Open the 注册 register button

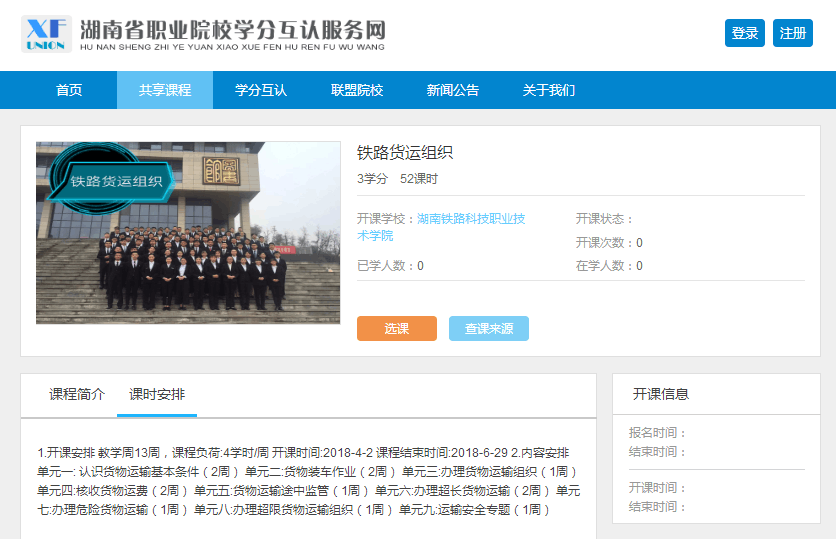pyautogui.click(x=792, y=33)
